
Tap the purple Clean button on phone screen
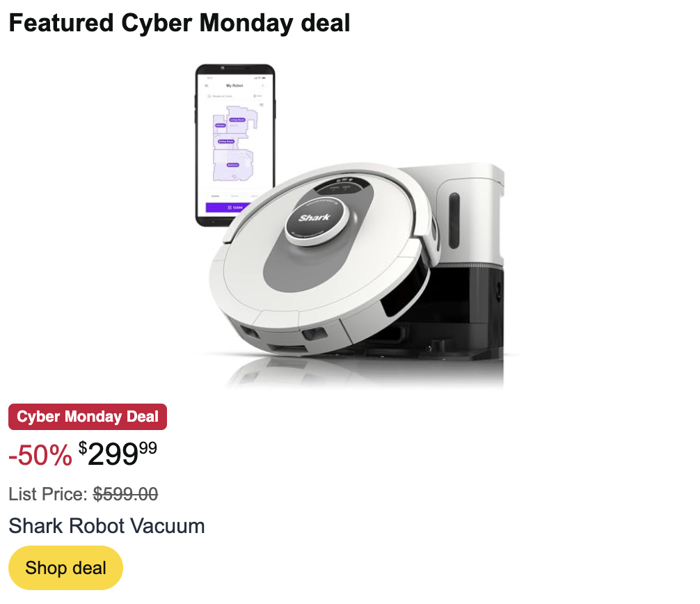[x=228, y=207]
